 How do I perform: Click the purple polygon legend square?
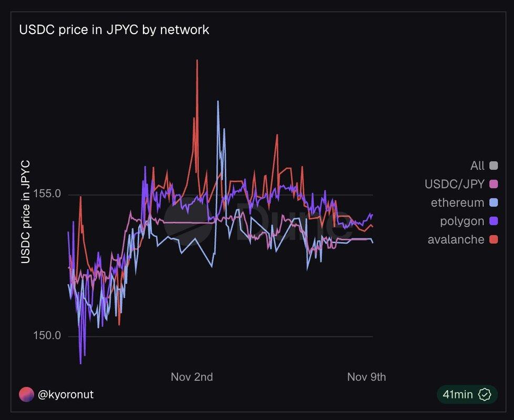[x=493, y=221]
